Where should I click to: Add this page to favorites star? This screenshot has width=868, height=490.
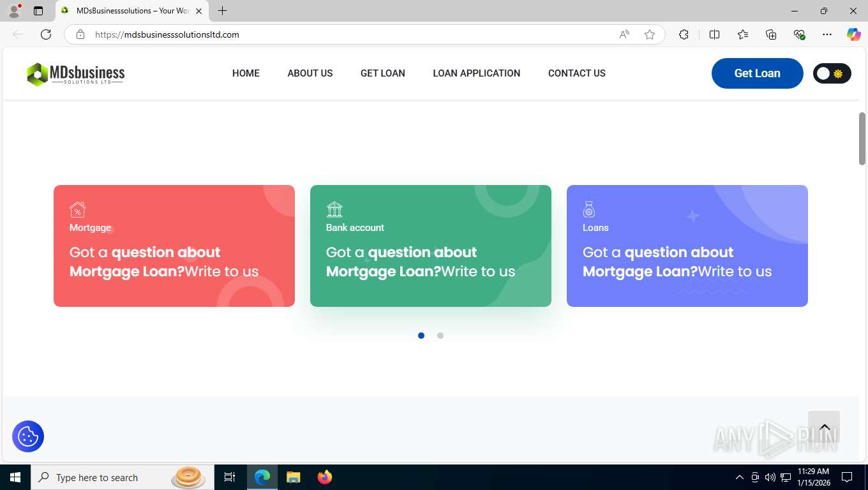coord(650,34)
